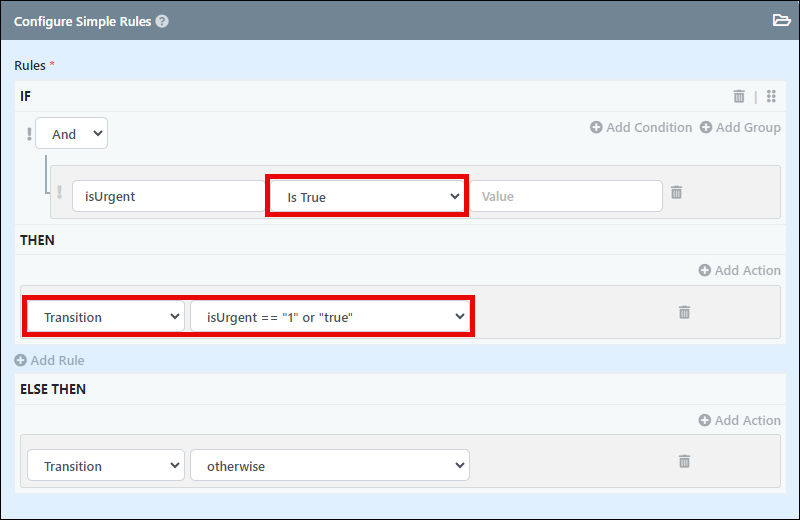The width and height of the screenshot is (800, 520).
Task: Click warning icon beside isUrgent field
Action: coord(60,192)
